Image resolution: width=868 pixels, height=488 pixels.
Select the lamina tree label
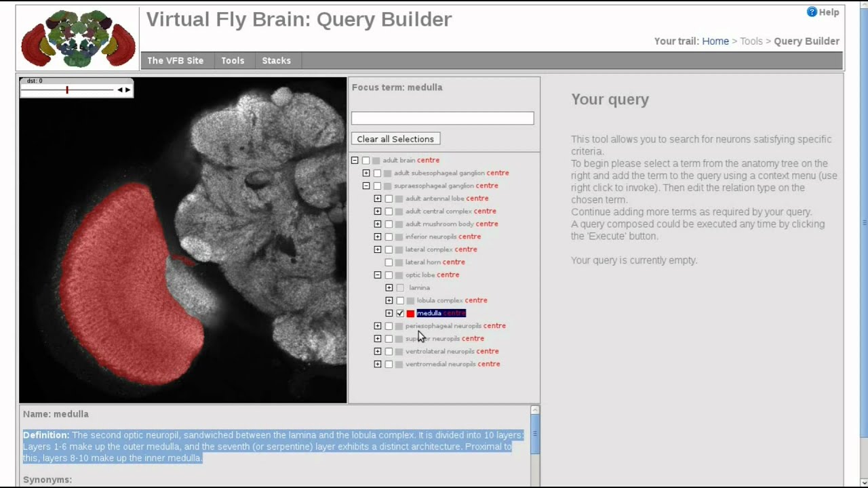[x=419, y=287]
